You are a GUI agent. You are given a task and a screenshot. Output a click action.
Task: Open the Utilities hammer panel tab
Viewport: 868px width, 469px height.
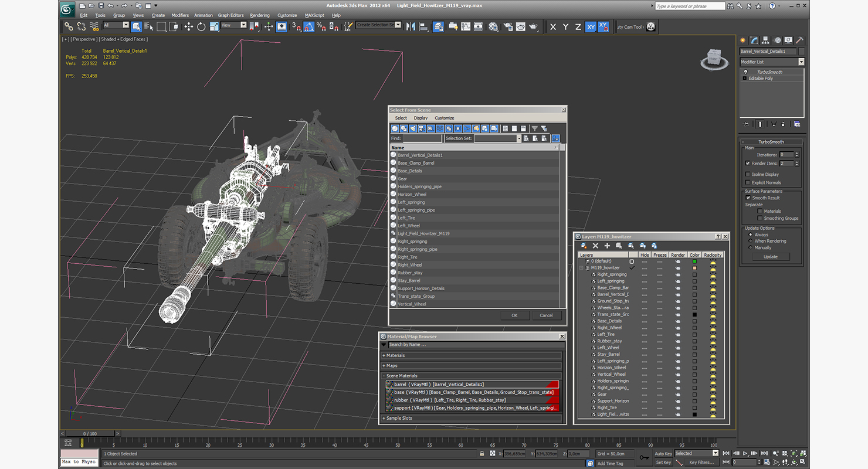pos(799,40)
